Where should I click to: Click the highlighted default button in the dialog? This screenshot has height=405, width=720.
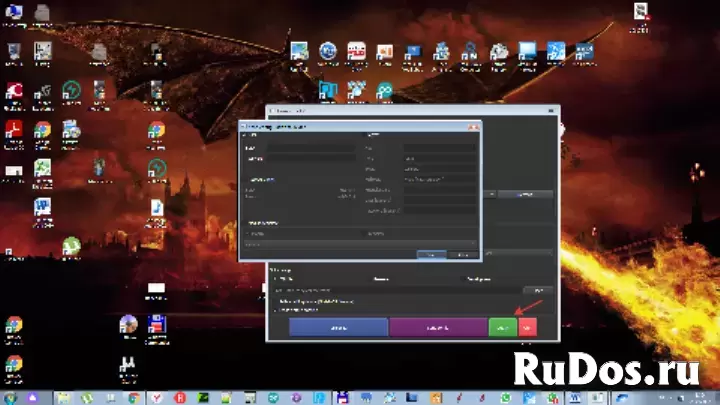point(431,254)
